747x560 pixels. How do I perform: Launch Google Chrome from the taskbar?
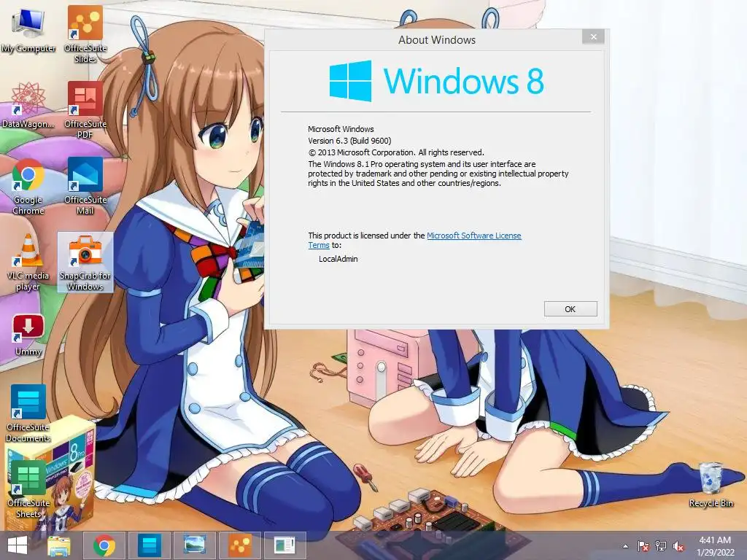[x=104, y=545]
